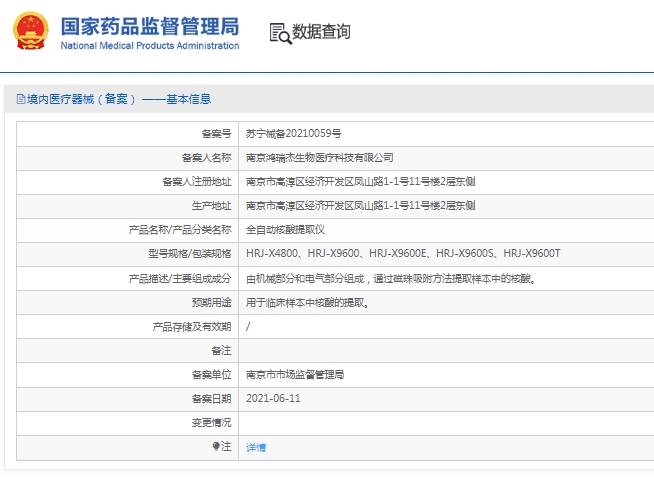Image resolution: width=654 pixels, height=479 pixels.
Task: Click the 备案人注册地址 address value
Action: (x=360, y=182)
